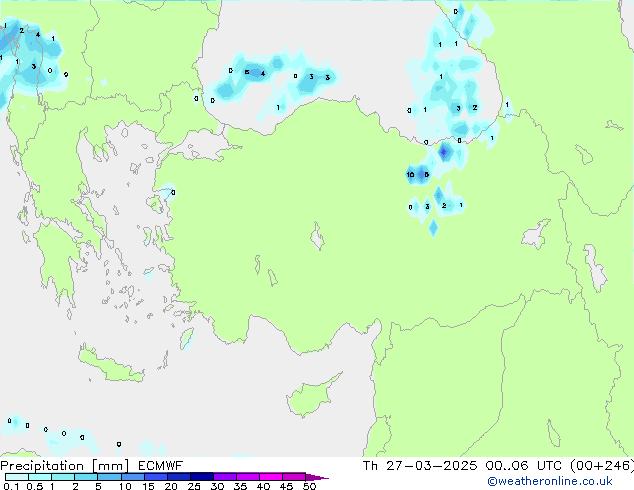Click the map precipitation value '10'
The image size is (634, 490).
tap(410, 175)
